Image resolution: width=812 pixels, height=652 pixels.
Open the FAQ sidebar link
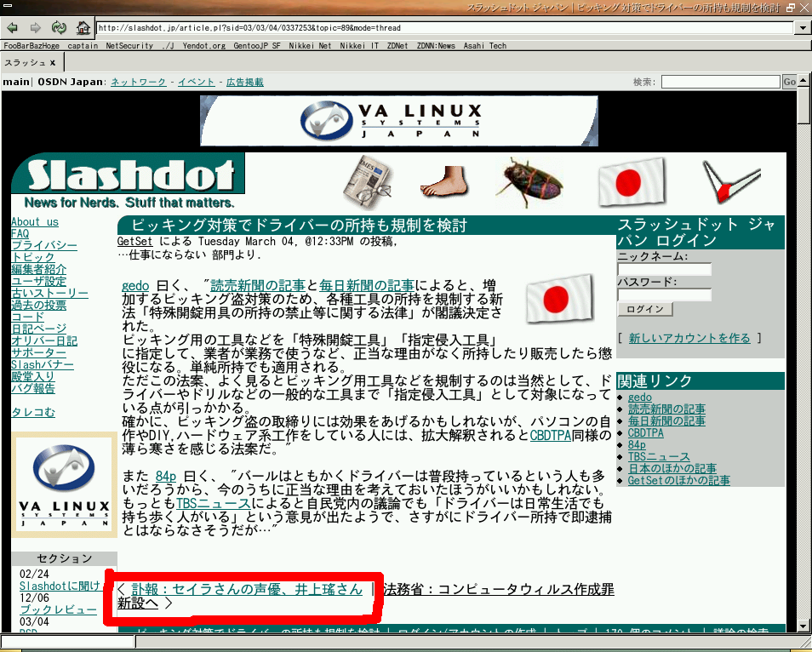(x=20, y=233)
